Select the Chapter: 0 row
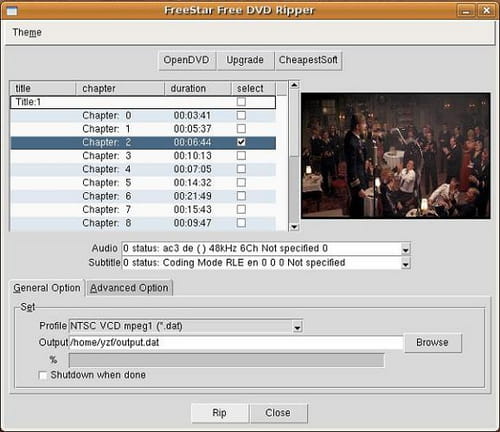 click(x=143, y=115)
